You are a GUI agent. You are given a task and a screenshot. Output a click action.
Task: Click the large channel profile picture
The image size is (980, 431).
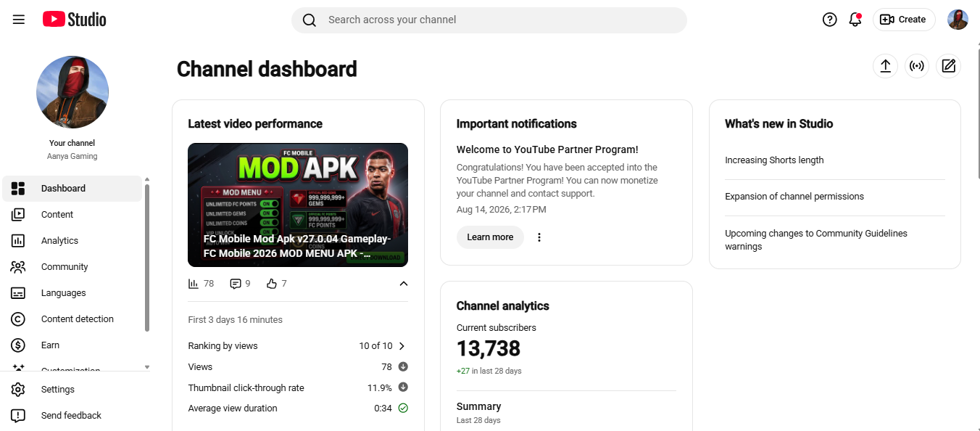(x=72, y=92)
